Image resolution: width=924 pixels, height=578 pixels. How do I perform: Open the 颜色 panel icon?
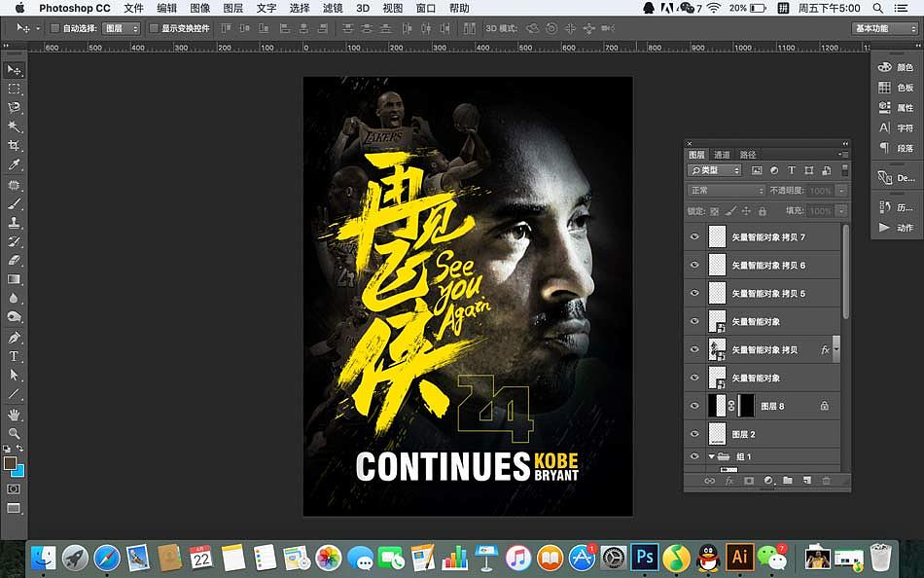[884, 67]
